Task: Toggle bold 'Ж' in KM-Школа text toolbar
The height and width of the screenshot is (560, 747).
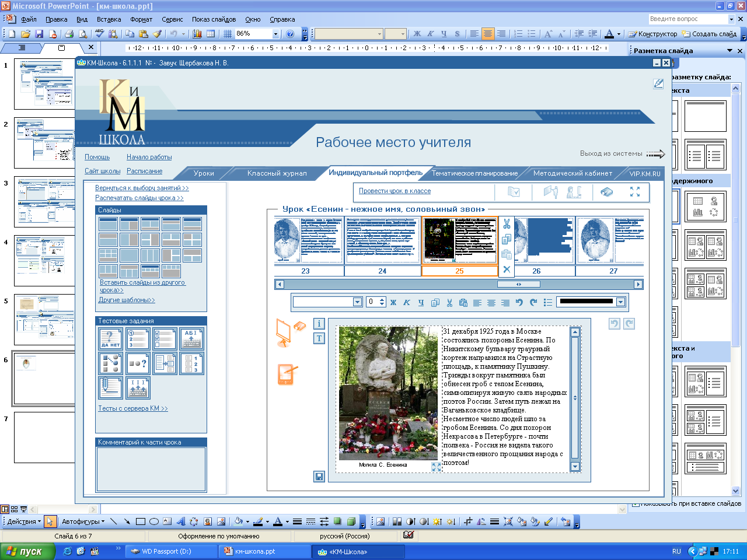Action: click(393, 302)
